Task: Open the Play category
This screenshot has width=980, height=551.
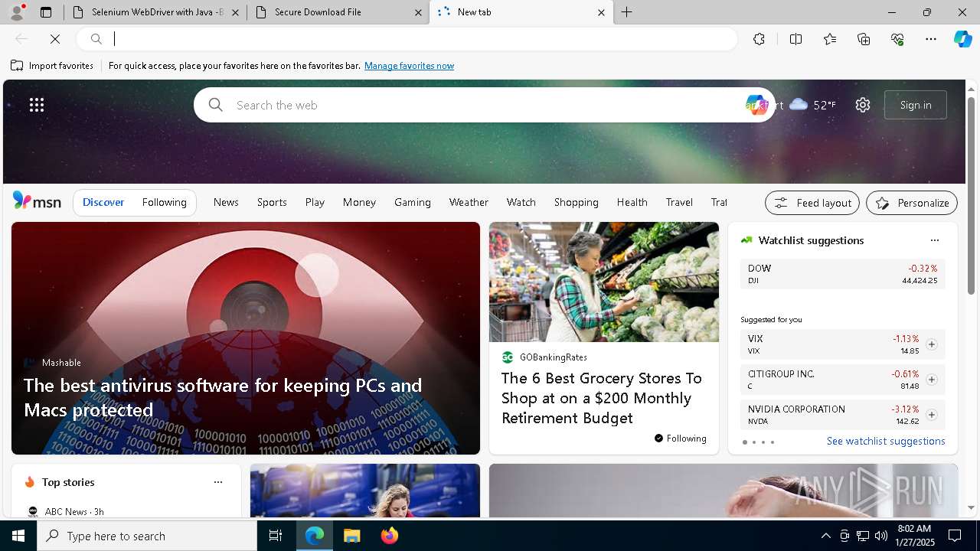Action: click(315, 202)
